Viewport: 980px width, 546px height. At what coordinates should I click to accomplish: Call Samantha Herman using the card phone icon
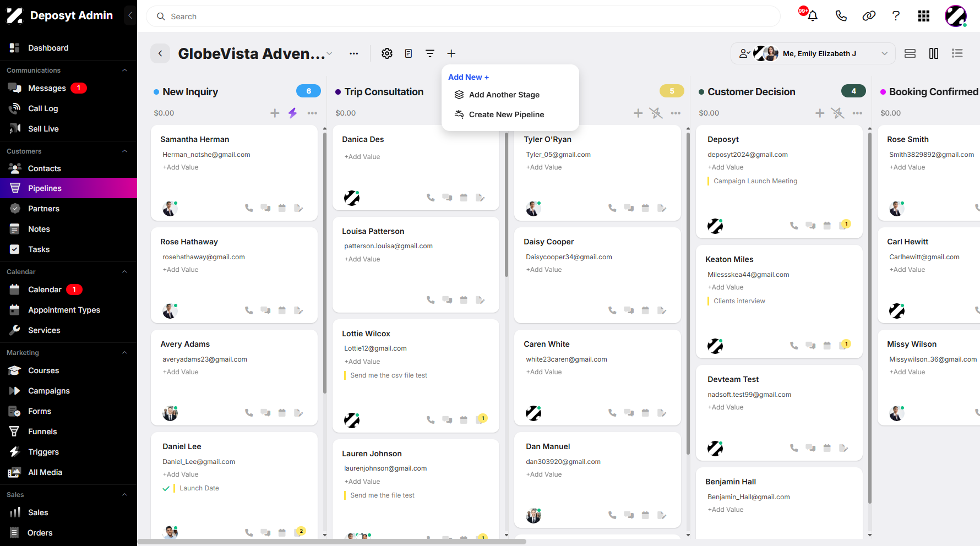tap(249, 208)
